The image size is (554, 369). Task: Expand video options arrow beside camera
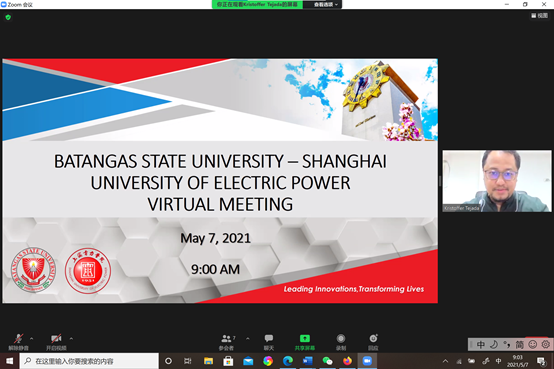point(71,339)
